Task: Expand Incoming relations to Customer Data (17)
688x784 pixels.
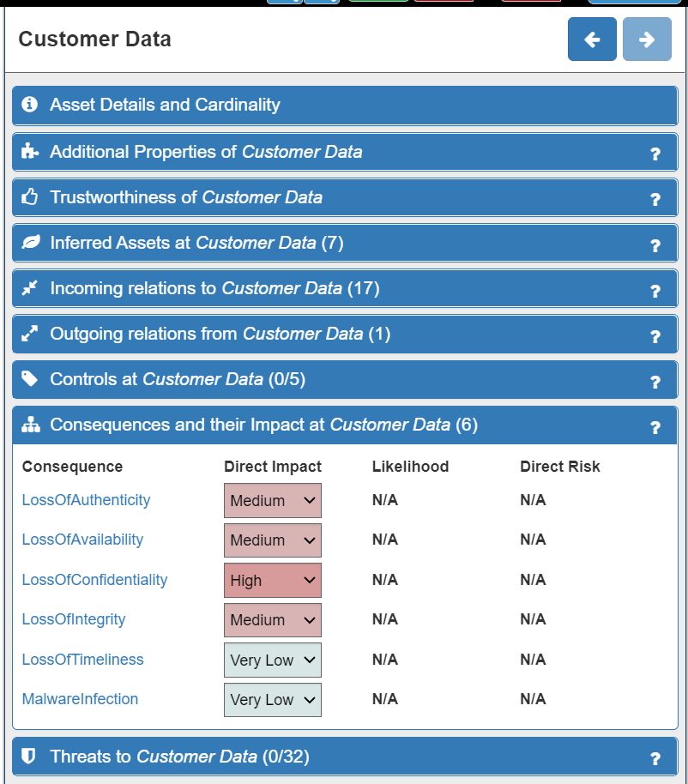Action: coord(345,288)
